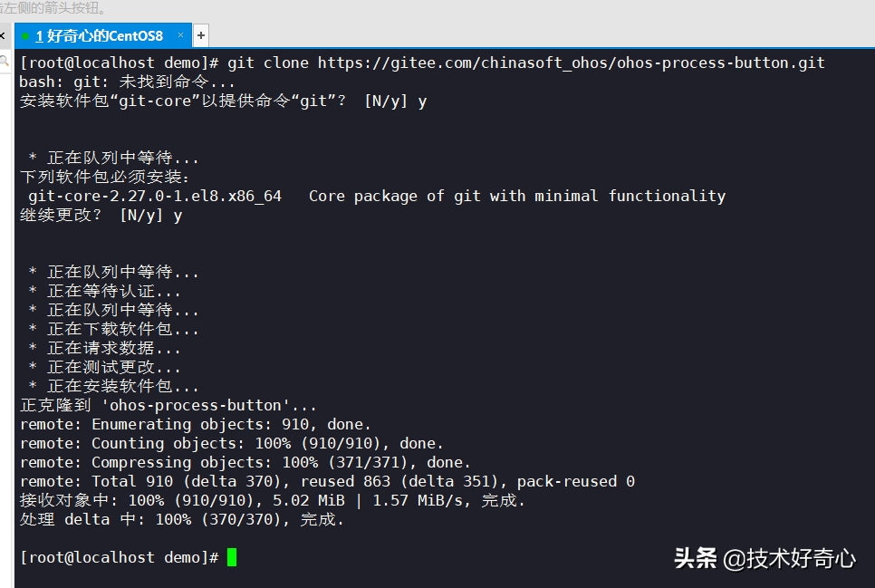Click the blinking green terminal cursor
The width and height of the screenshot is (875, 588).
pos(232,556)
